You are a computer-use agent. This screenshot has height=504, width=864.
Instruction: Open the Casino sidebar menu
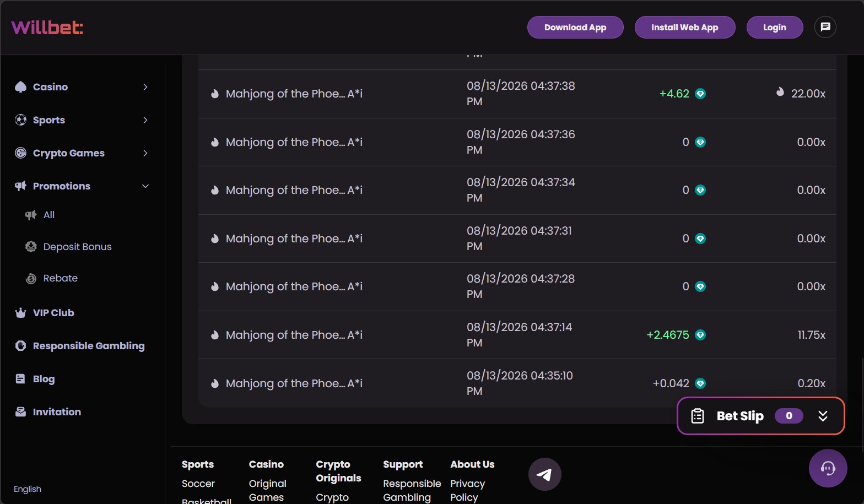pos(83,87)
